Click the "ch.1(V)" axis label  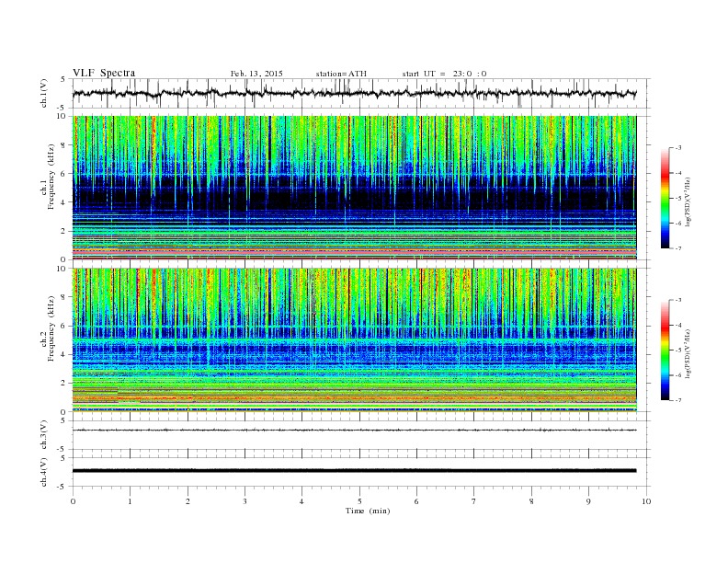click(44, 93)
